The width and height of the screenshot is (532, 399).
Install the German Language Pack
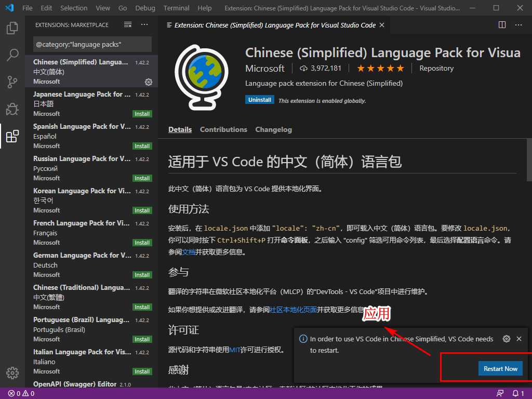coord(142,275)
